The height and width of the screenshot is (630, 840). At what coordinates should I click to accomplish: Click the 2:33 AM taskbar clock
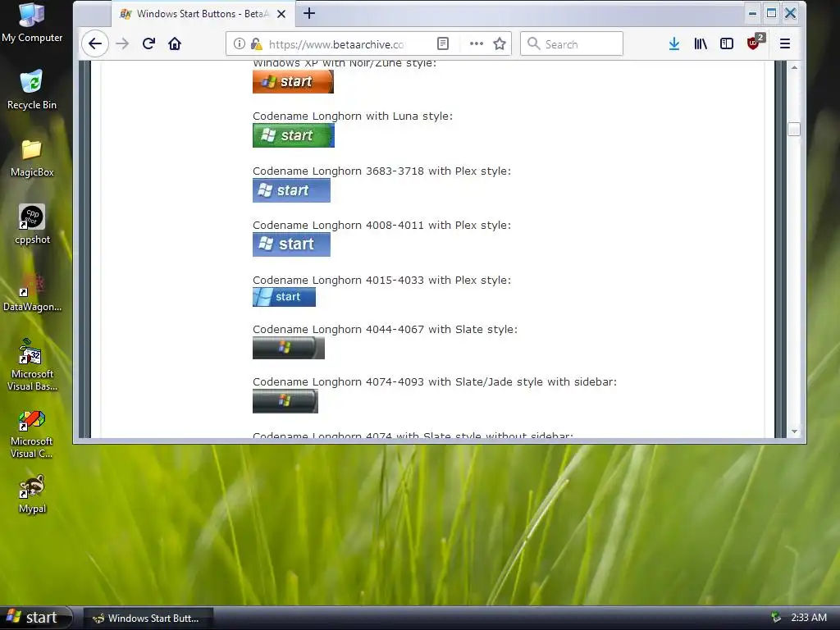(x=809, y=618)
